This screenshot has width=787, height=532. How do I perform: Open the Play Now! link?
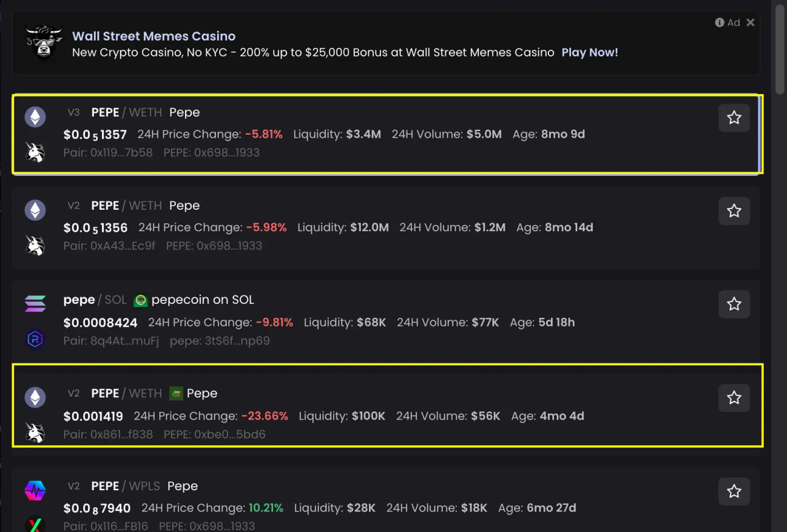(590, 52)
